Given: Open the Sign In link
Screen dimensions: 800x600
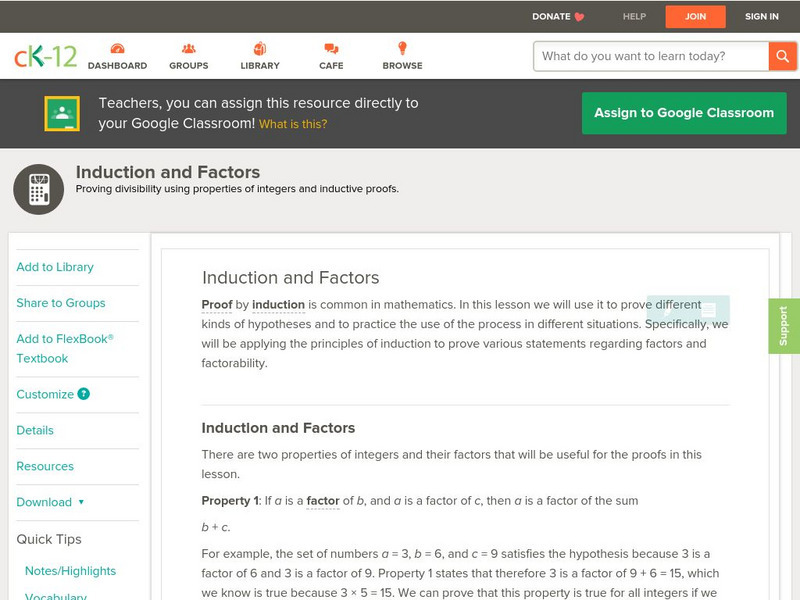Looking at the screenshot, I should tap(762, 16).
